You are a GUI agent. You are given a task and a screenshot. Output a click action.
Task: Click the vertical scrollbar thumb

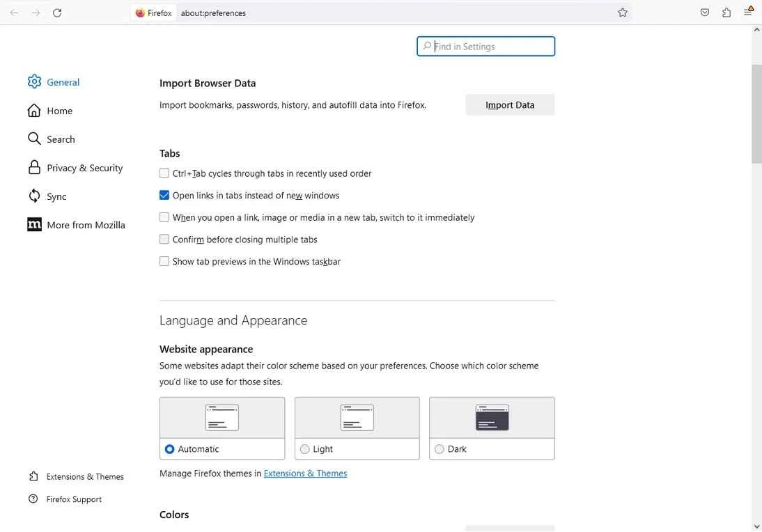point(756,114)
